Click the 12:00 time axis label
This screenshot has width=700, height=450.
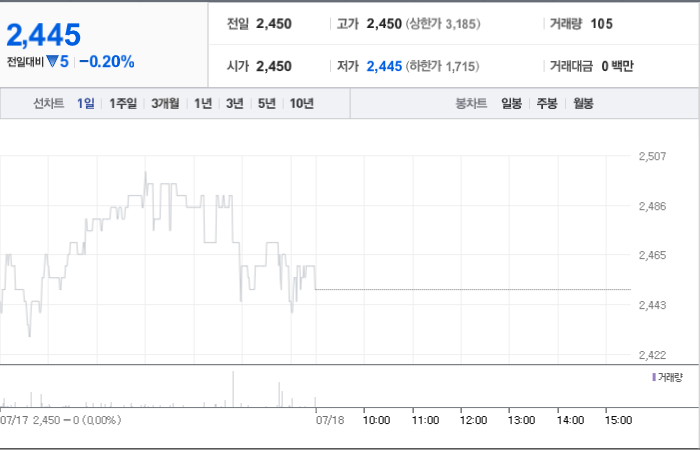pos(473,420)
